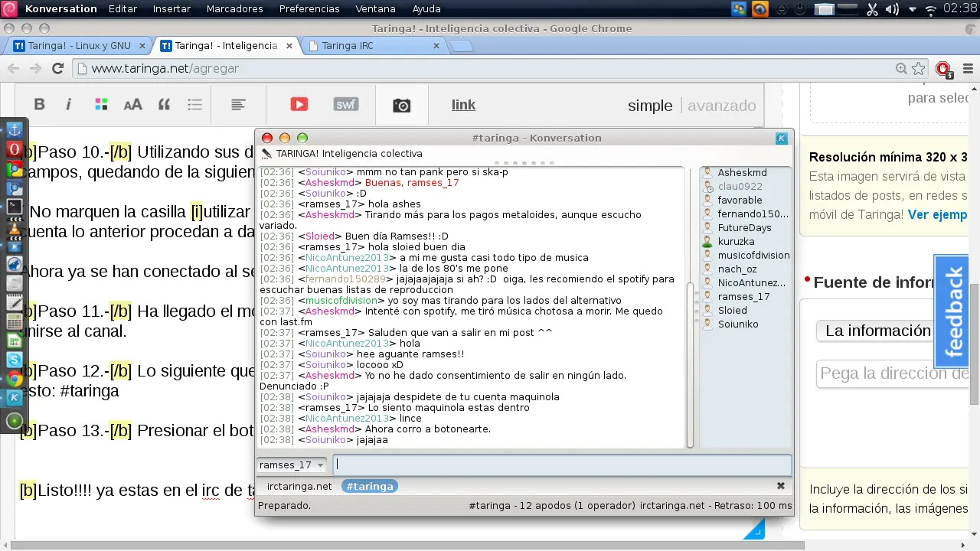The image size is (980, 551).
Task: Select user Sloied in nick list
Action: point(732,311)
